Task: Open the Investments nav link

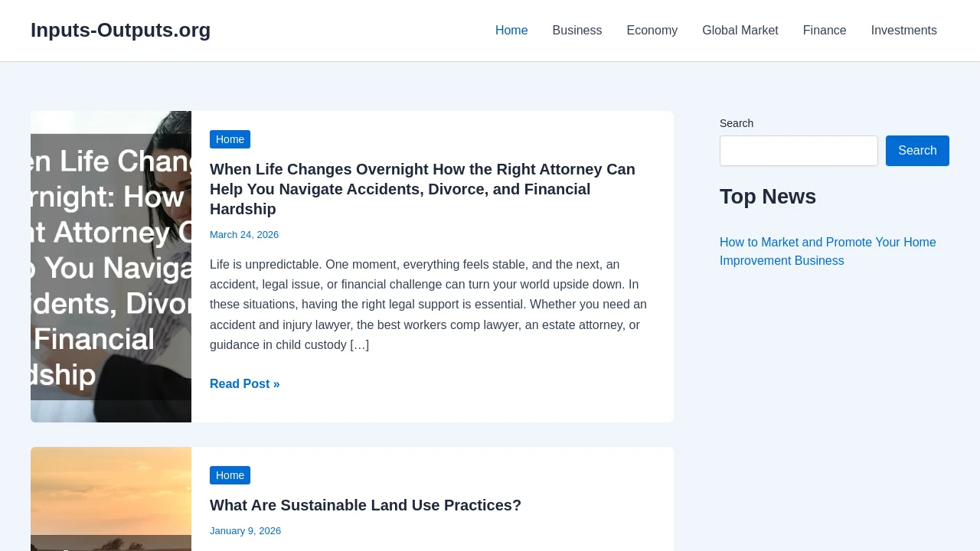Action: [x=903, y=30]
